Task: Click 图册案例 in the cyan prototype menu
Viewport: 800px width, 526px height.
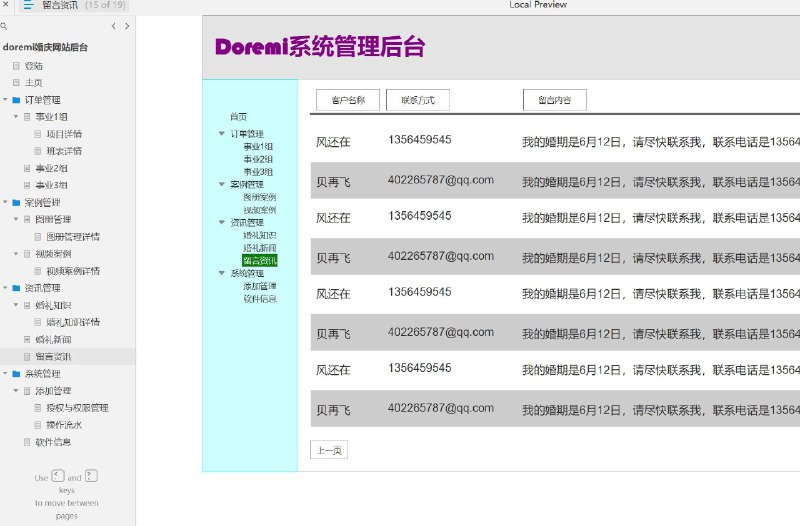Action: point(260,197)
